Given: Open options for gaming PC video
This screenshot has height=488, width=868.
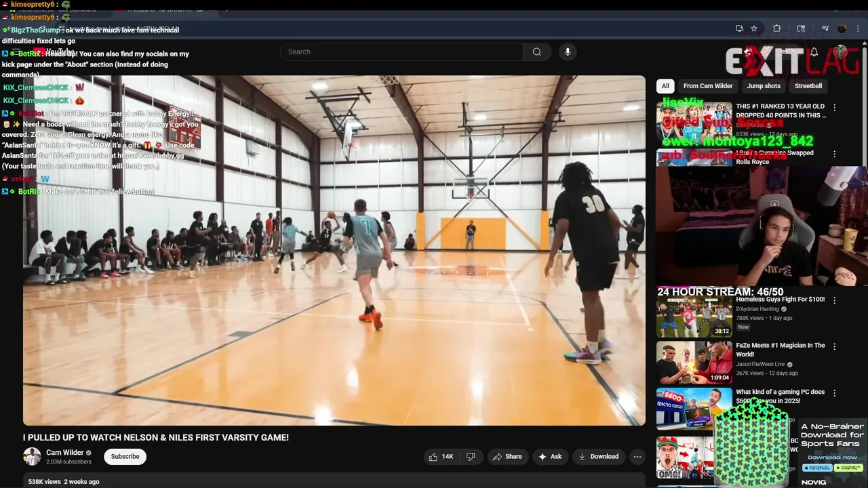Looking at the screenshot, I should click(834, 393).
